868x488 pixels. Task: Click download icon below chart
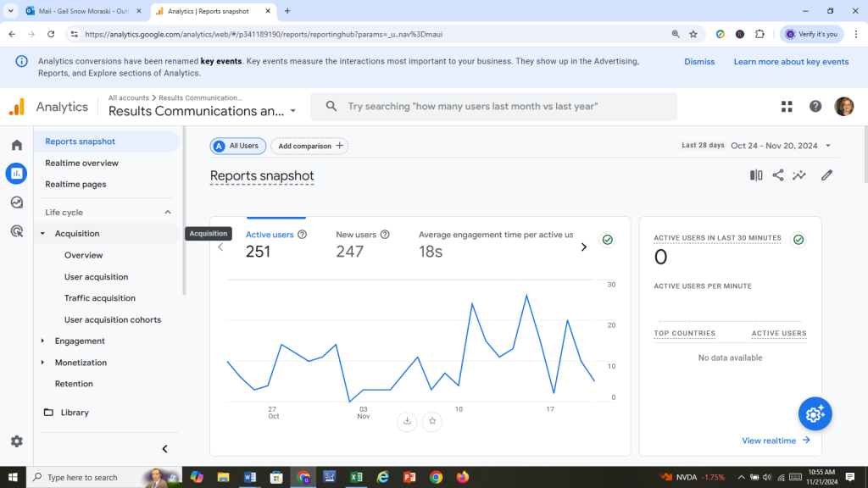click(407, 421)
